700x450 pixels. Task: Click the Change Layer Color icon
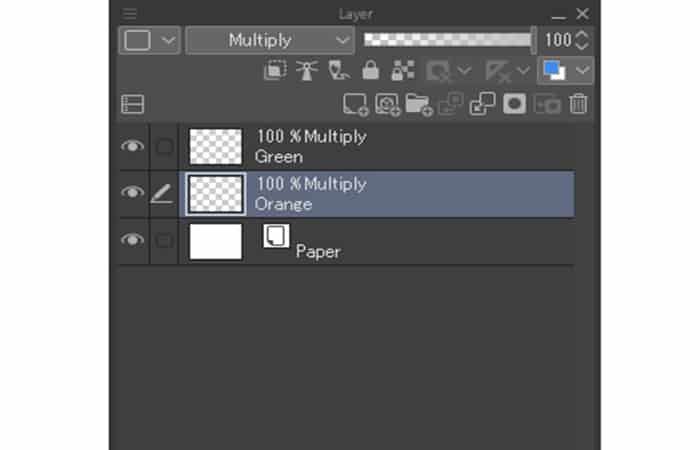554,71
